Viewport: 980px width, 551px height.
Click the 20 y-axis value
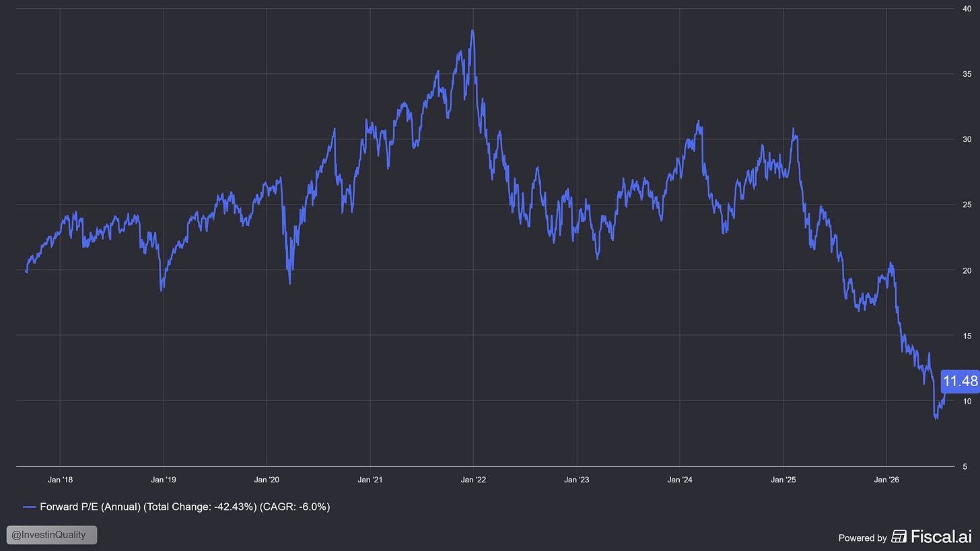966,270
